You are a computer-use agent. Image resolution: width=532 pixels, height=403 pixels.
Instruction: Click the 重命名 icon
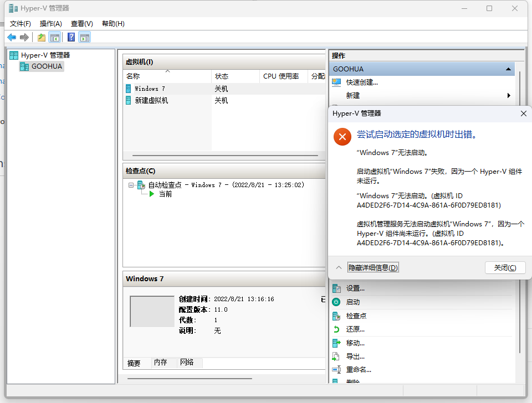coord(336,370)
